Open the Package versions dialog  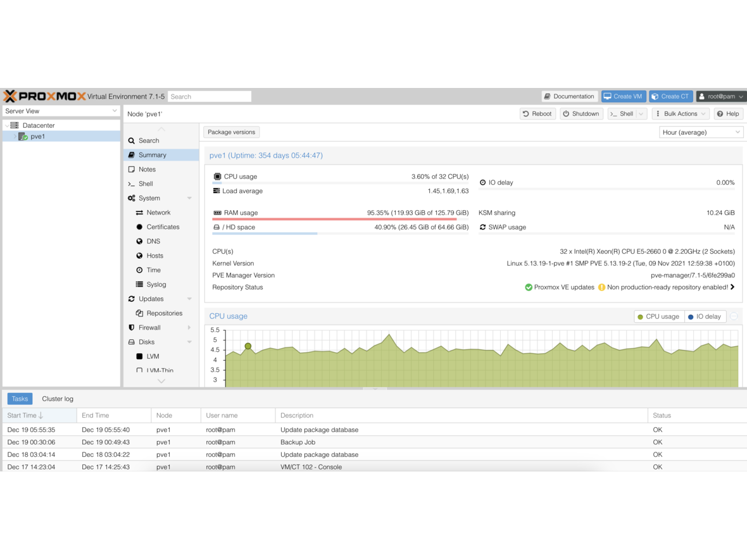point(231,132)
